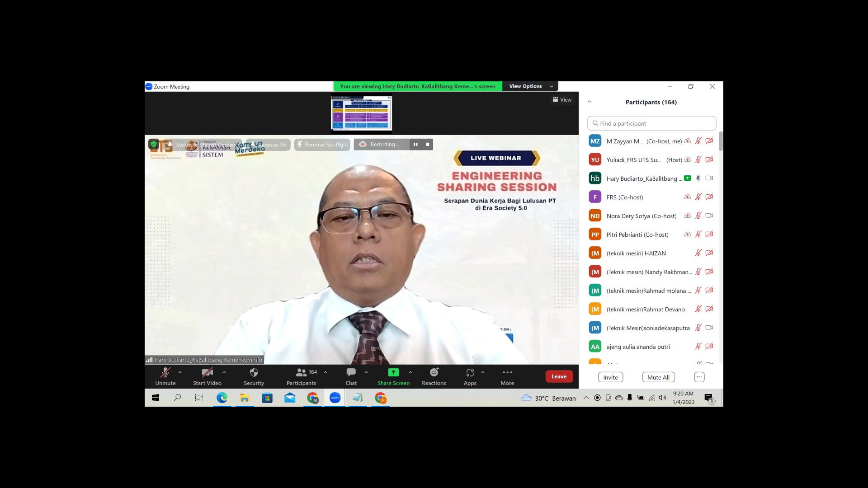868x488 pixels.
Task: Open the View Options dropdown
Action: click(530, 86)
